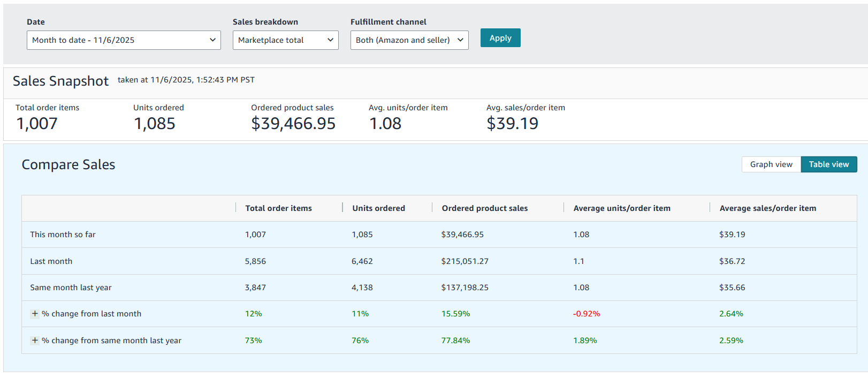This screenshot has height=378, width=868.
Task: Open the Sales breakdown dropdown
Action: coord(285,40)
